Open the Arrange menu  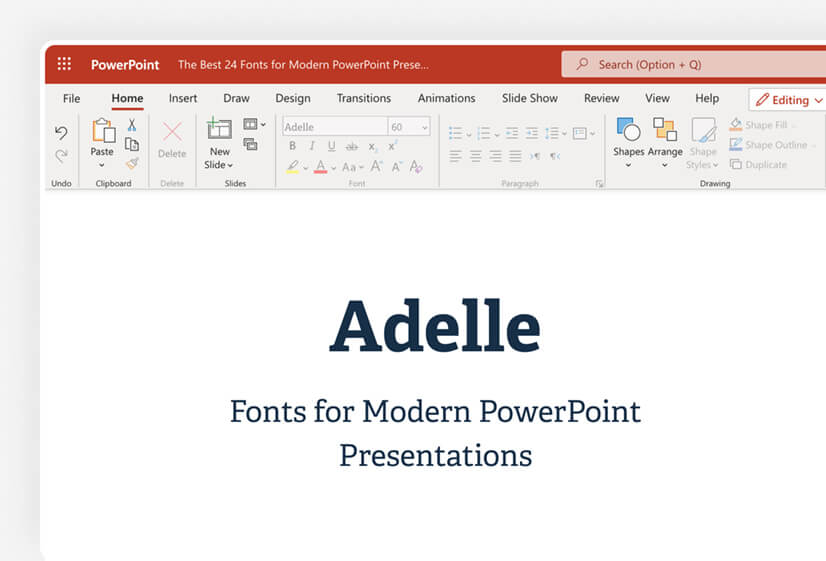(665, 142)
